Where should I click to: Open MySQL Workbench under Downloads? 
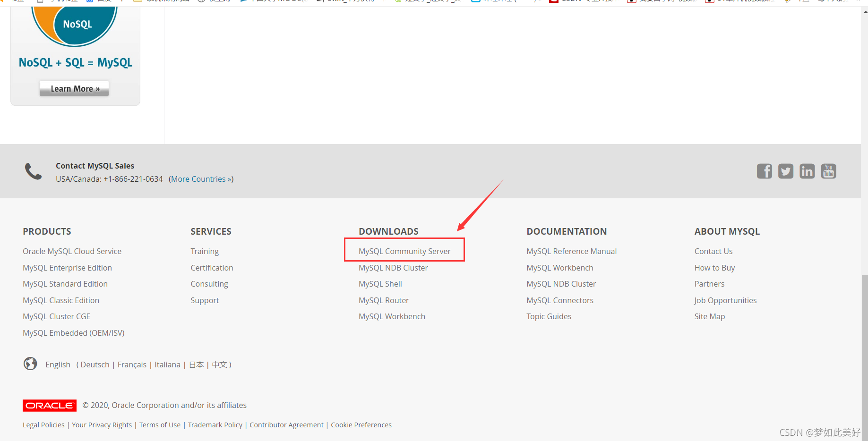392,316
